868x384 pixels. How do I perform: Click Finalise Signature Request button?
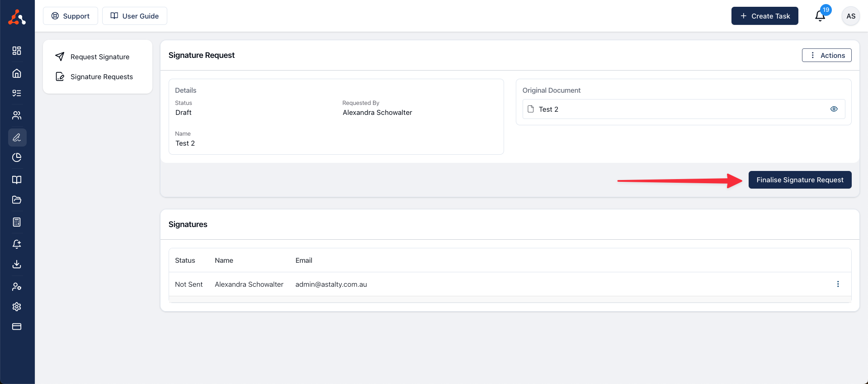point(800,180)
